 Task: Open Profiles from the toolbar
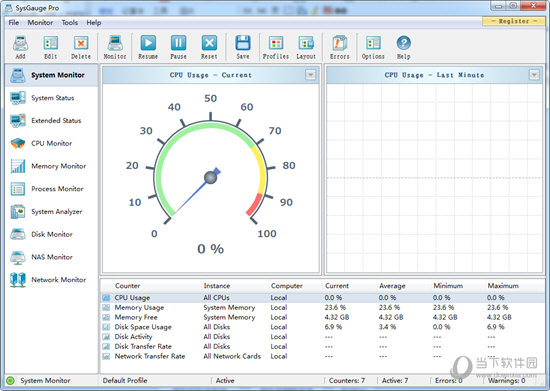[276, 47]
